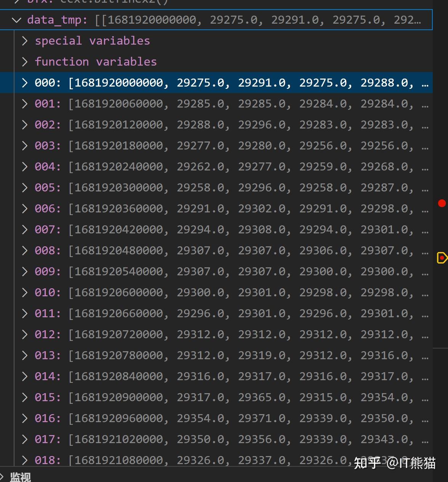Expand function variables group
Screen dimensions: 448x482
pos(25,62)
